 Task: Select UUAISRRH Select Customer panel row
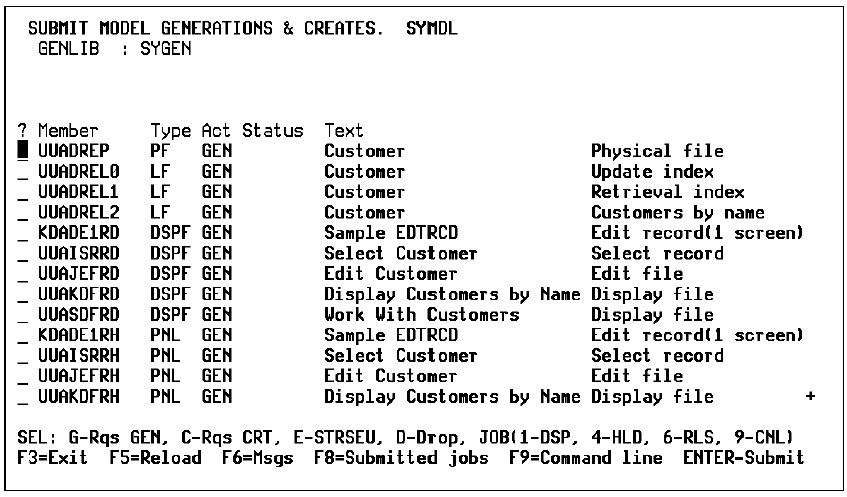pyautogui.click(x=76, y=356)
